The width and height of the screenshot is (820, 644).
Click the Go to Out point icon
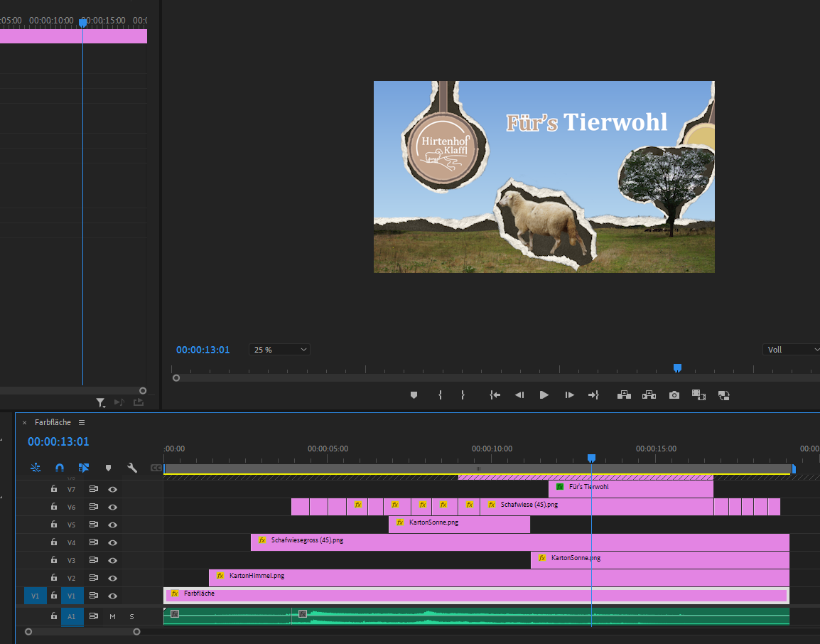tap(593, 395)
